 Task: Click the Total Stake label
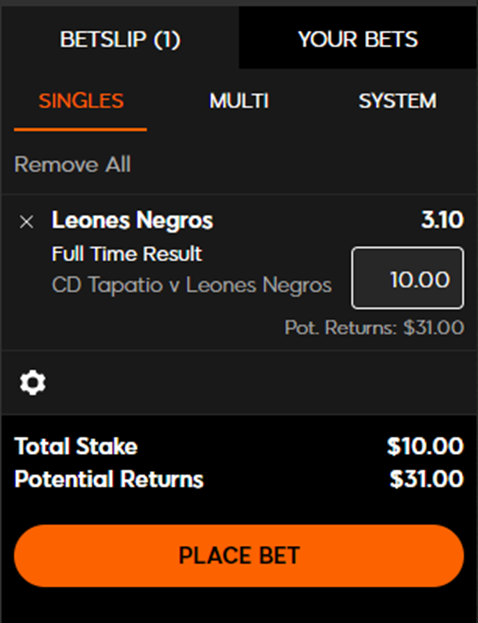click(x=76, y=446)
